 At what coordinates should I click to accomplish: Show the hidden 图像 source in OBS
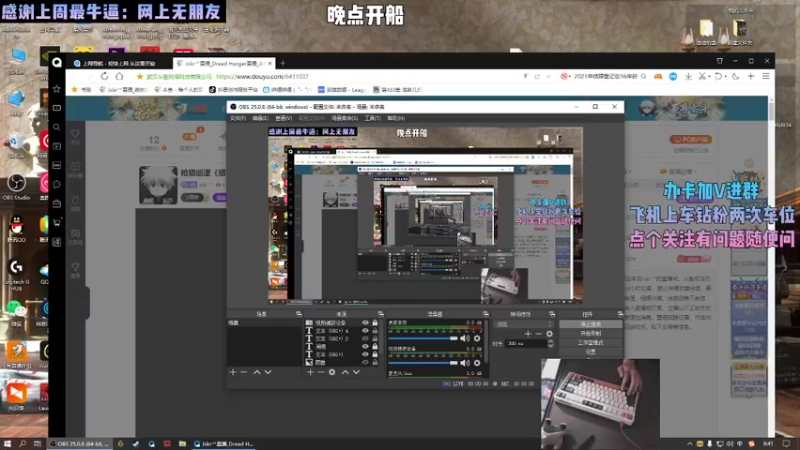tap(365, 362)
